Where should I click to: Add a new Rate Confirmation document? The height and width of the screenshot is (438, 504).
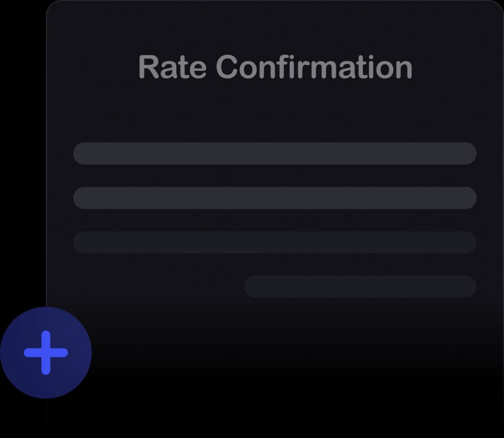coord(46,353)
